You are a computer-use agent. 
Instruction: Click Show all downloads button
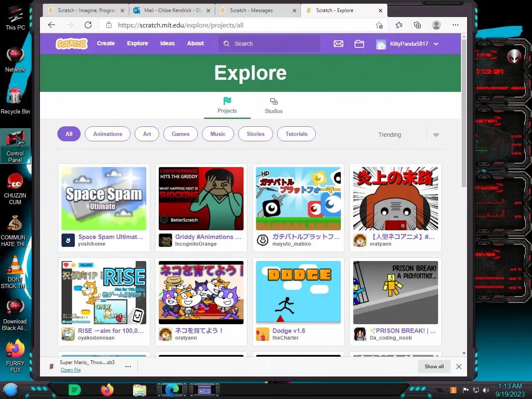(434, 367)
